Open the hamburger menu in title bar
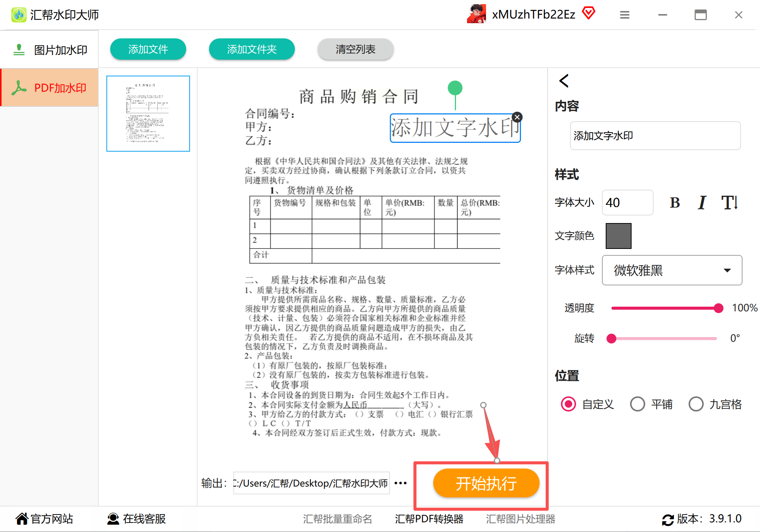760x532 pixels. tap(624, 15)
